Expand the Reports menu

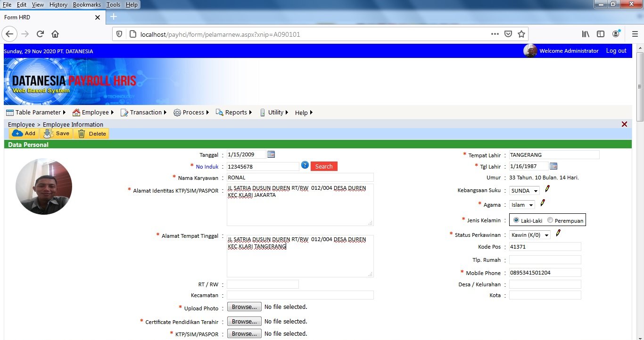234,113
